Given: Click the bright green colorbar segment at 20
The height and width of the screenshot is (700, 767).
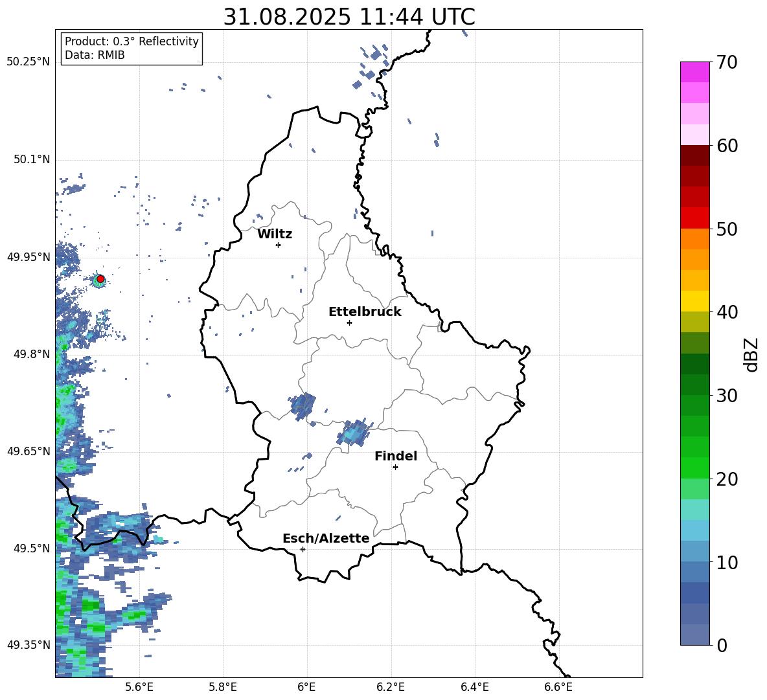Looking at the screenshot, I should tap(694, 468).
